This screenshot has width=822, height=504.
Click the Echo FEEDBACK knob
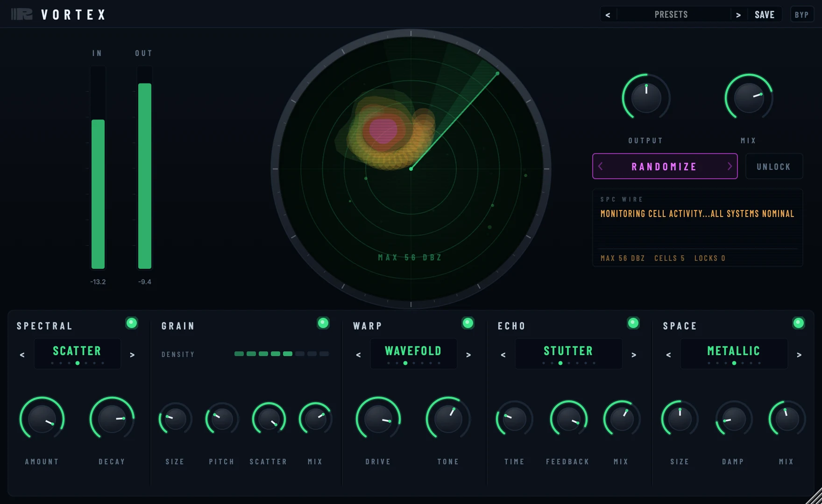pyautogui.click(x=569, y=419)
